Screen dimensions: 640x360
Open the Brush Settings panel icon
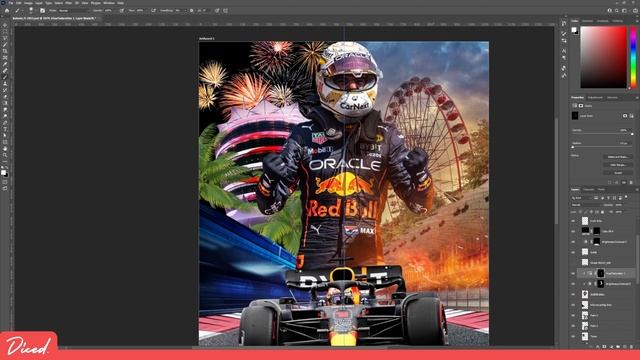tap(42, 10)
